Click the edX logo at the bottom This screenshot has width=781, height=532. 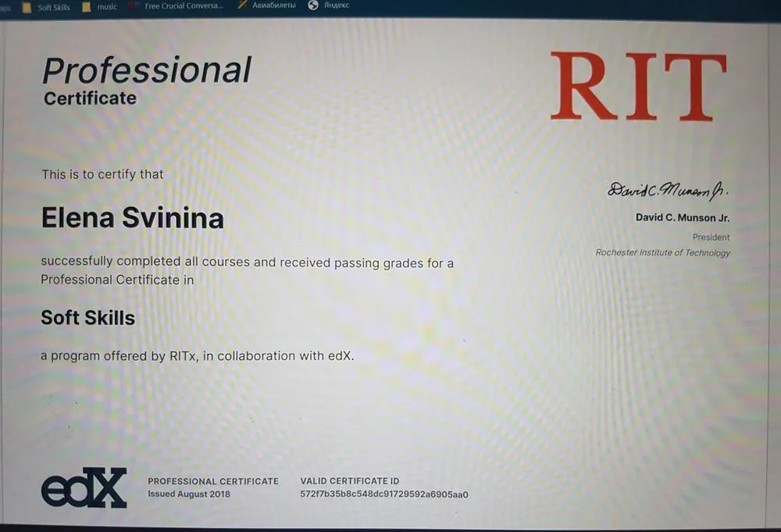(x=84, y=487)
